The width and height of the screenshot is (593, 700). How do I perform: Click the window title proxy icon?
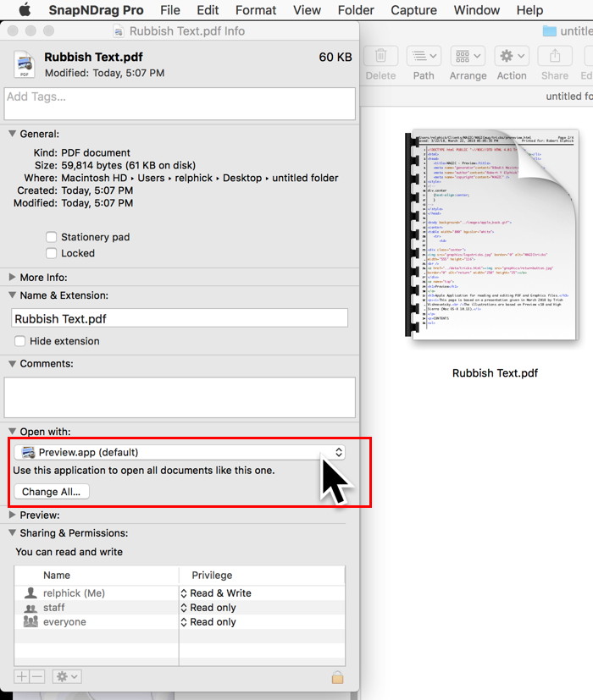tap(119, 31)
